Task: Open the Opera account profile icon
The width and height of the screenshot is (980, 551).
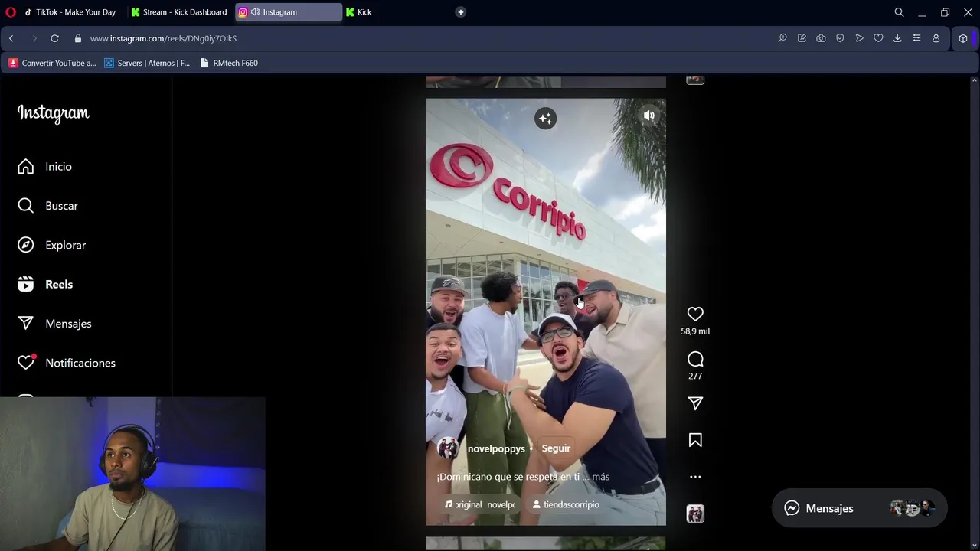Action: [x=936, y=38]
